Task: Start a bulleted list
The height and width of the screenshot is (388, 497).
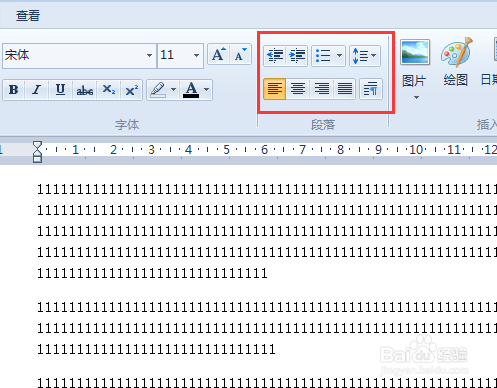Action: [x=323, y=56]
